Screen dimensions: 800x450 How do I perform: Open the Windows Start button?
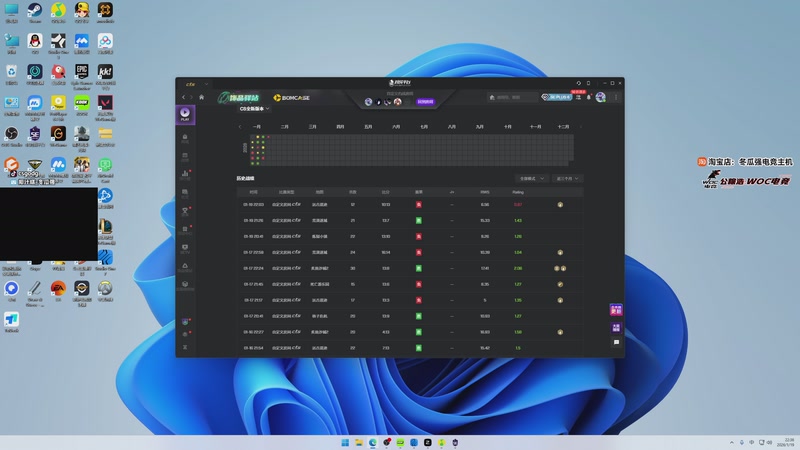pyautogui.click(x=345, y=442)
